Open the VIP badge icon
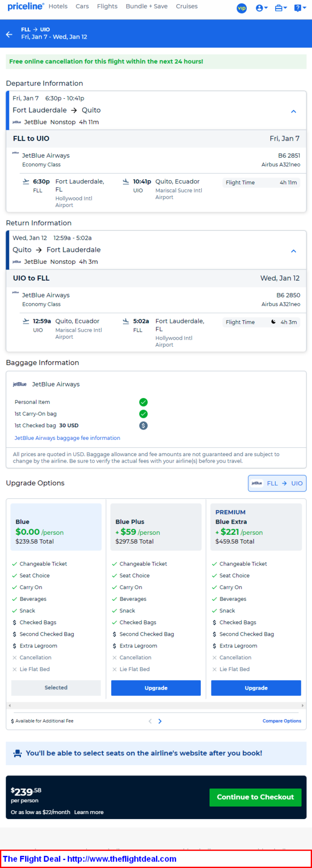The height and width of the screenshot is (868, 312). [x=242, y=8]
